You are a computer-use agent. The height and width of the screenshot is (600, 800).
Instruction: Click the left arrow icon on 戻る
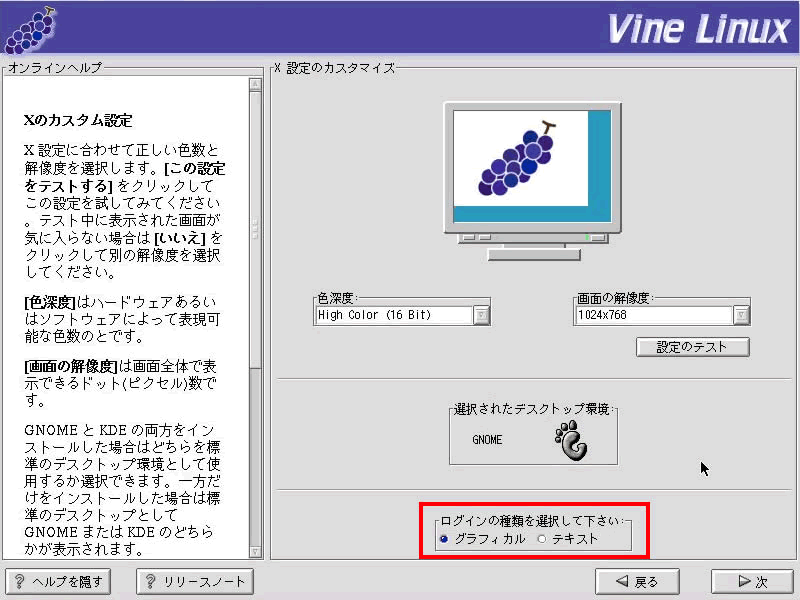pyautogui.click(x=622, y=581)
